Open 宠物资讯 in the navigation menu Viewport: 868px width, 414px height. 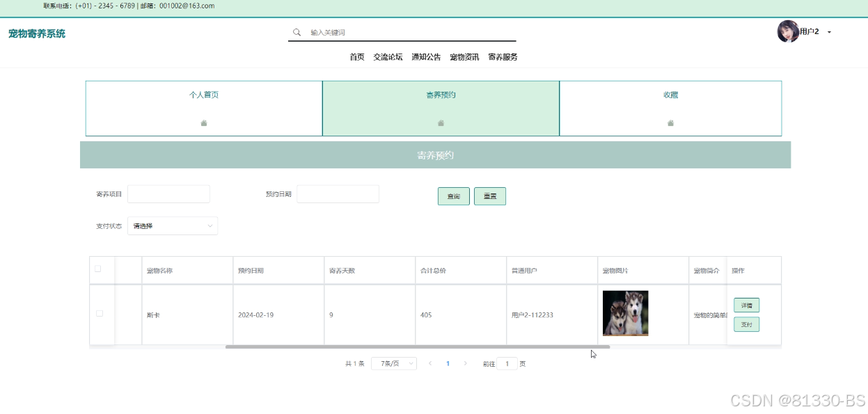(x=464, y=57)
